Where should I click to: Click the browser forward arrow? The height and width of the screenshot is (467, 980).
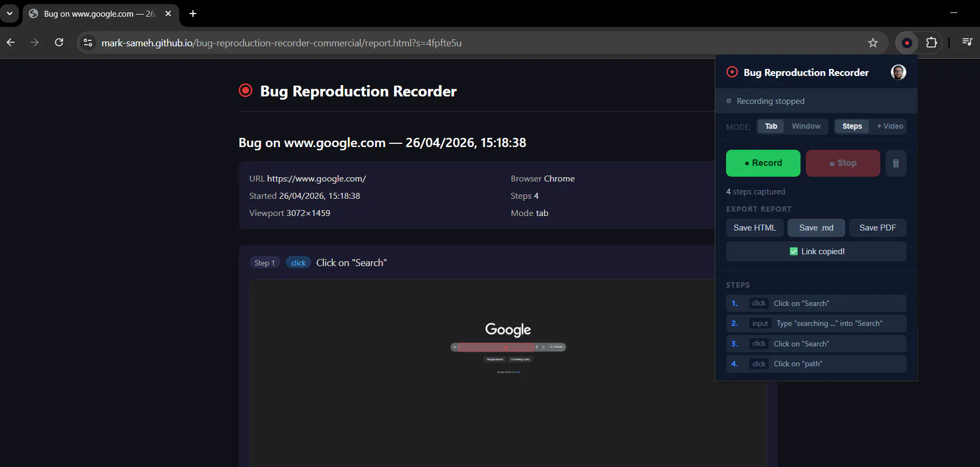(x=34, y=43)
